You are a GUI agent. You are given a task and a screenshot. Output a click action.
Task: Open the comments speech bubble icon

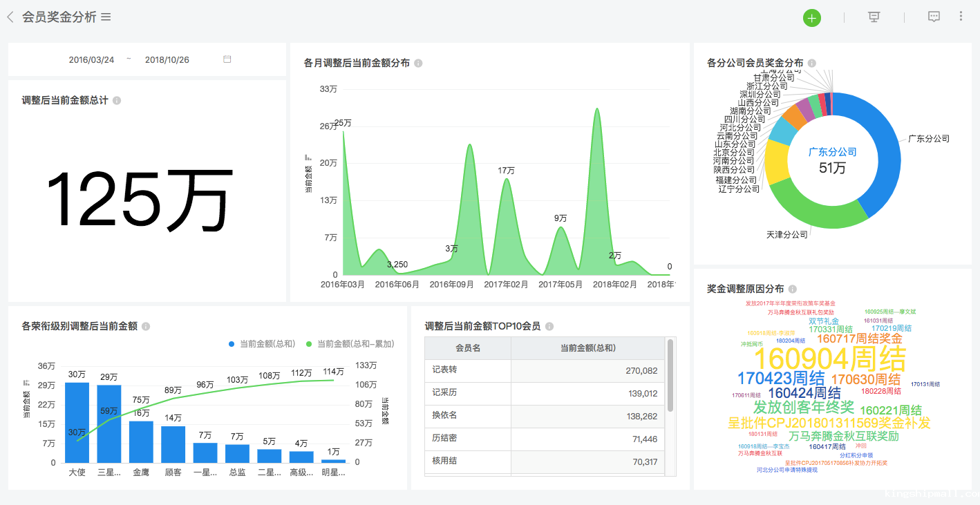[x=934, y=17]
